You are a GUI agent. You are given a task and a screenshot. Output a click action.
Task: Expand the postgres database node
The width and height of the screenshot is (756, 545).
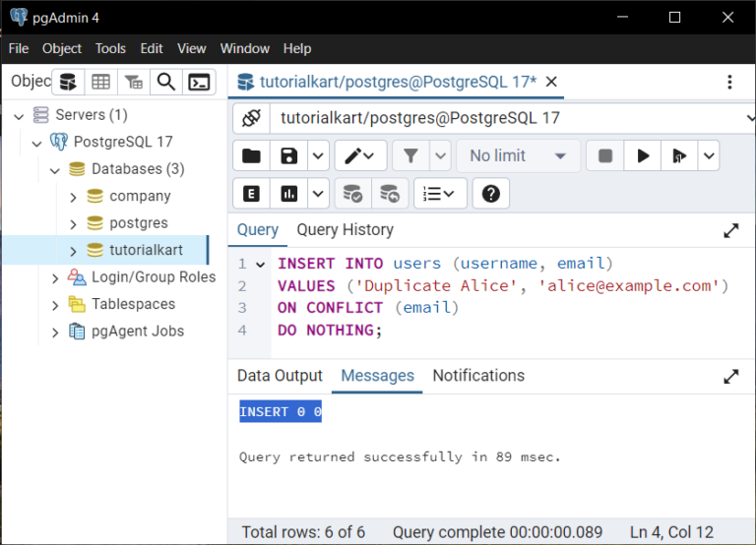point(73,224)
